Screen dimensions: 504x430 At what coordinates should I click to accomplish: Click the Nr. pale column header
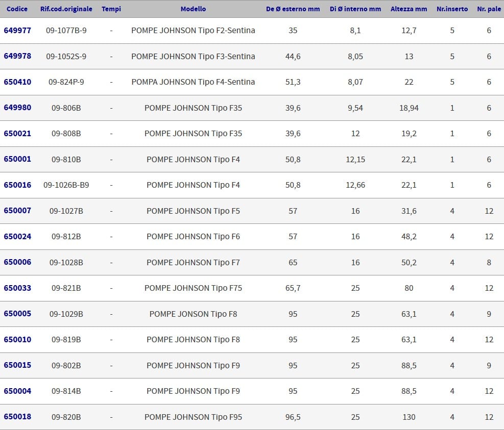pyautogui.click(x=489, y=9)
